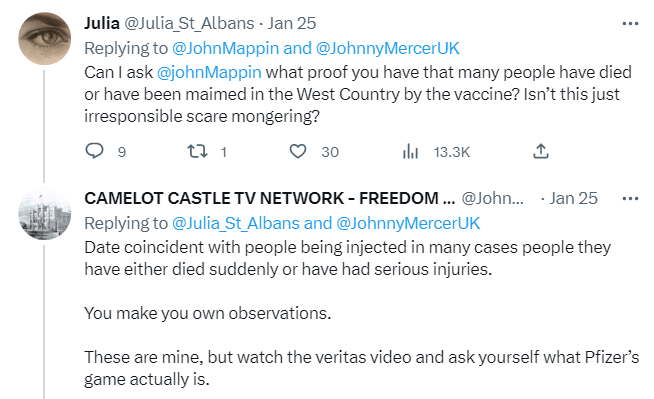Click the reply icon on Julia's tweet

[94, 151]
